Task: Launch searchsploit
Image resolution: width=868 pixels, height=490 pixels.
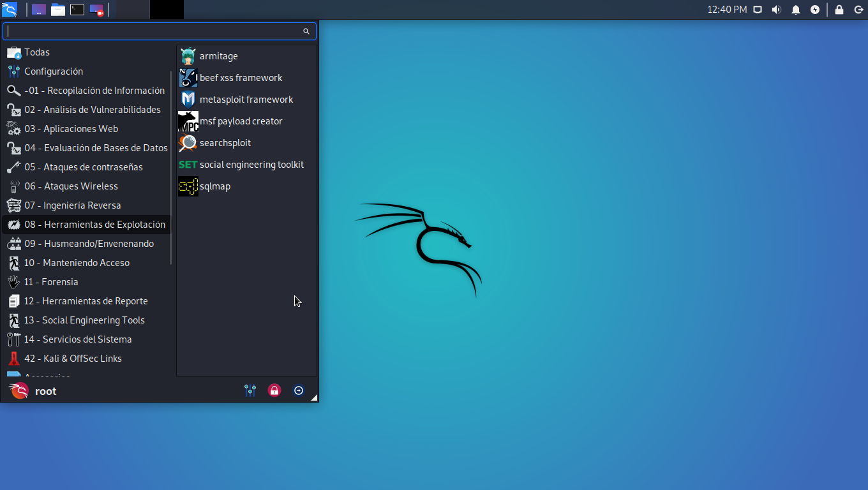Action: (x=246, y=143)
